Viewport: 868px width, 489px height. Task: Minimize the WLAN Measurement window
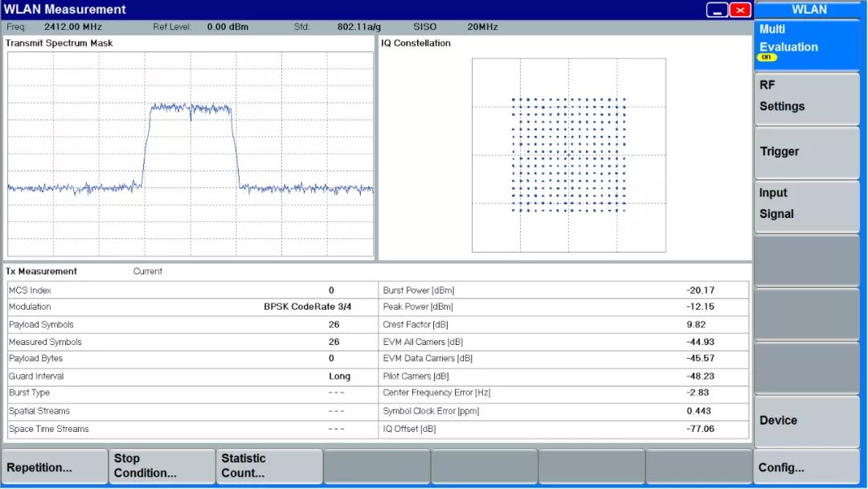(718, 10)
